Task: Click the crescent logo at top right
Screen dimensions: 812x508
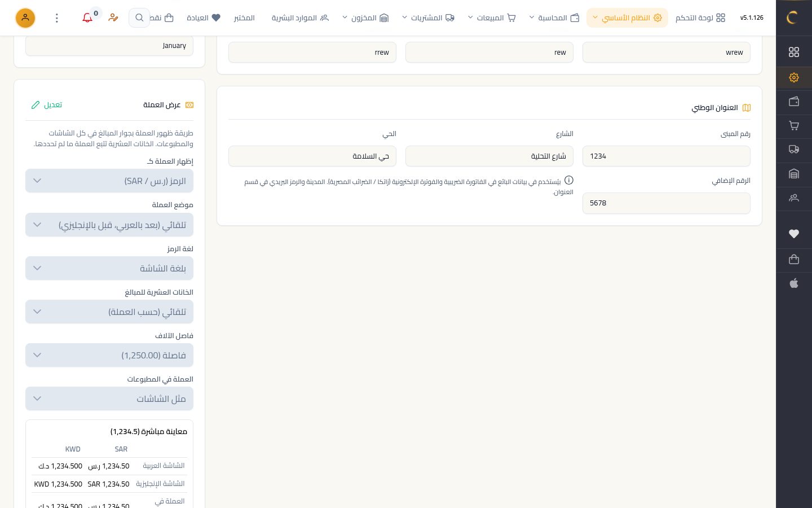Action: [x=792, y=17]
